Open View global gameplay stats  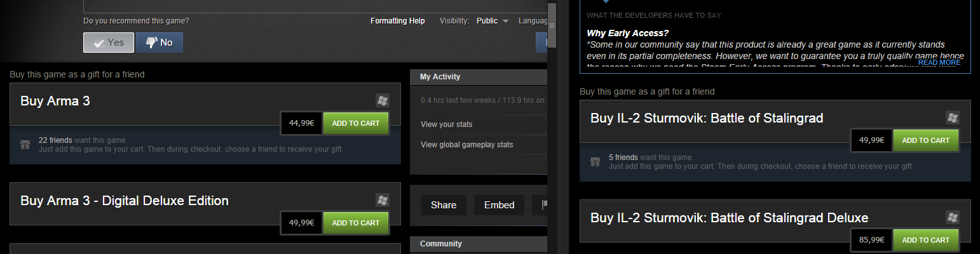[466, 145]
